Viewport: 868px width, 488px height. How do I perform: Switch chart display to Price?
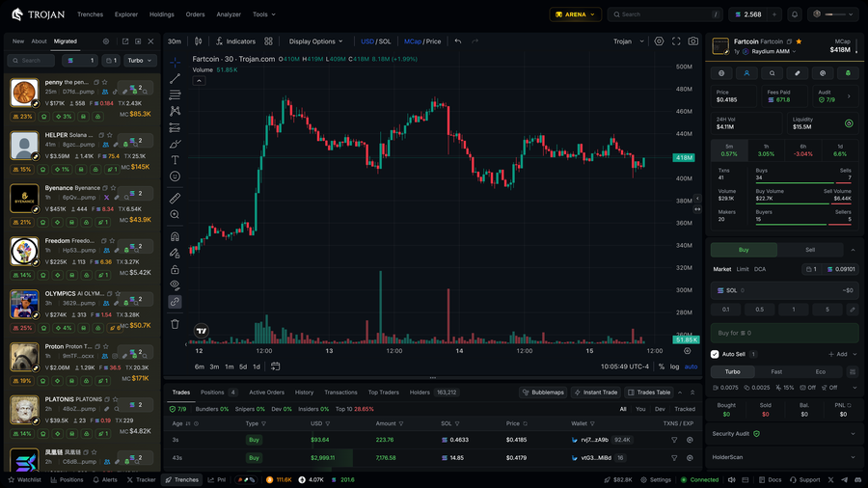[433, 41]
